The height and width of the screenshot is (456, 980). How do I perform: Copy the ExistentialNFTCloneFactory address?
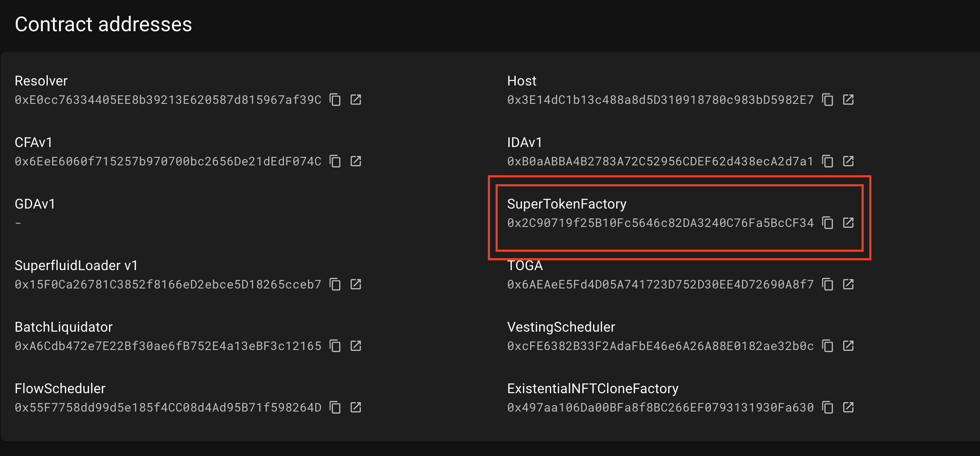(828, 407)
